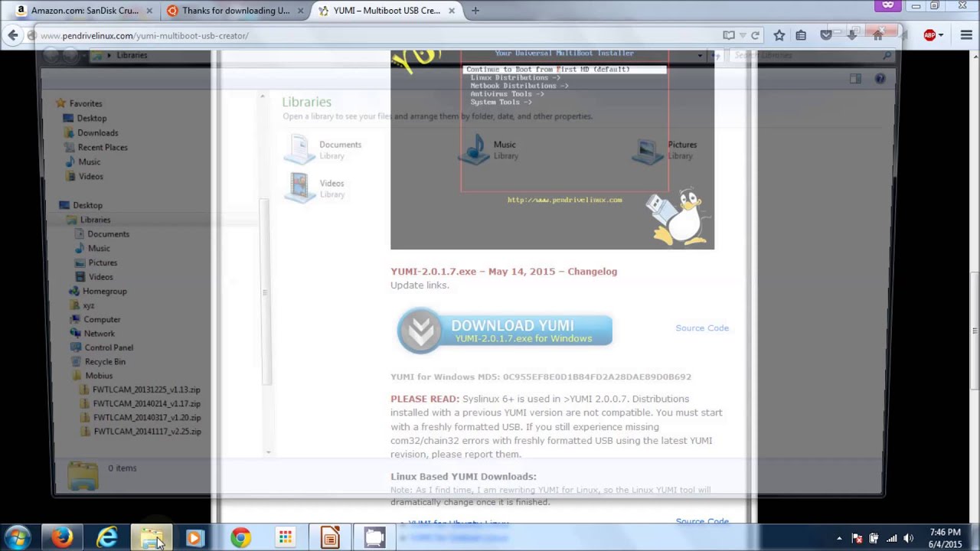The image size is (980, 551).
Task: Select the xyz user folder in the tree
Action: click(x=88, y=305)
